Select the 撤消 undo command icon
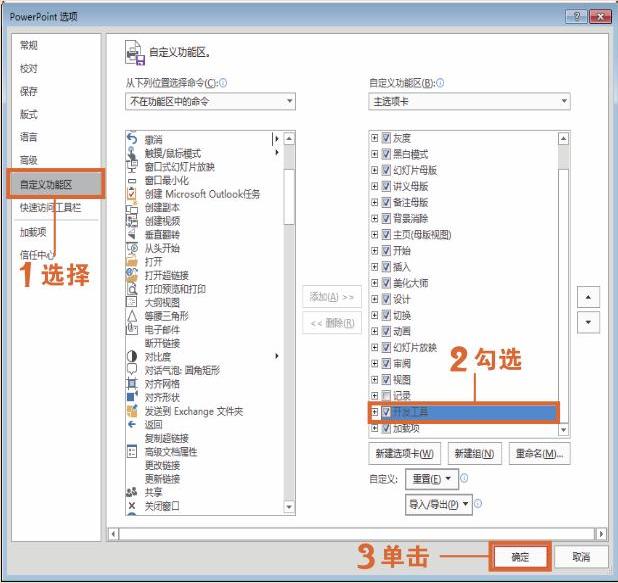 point(132,139)
